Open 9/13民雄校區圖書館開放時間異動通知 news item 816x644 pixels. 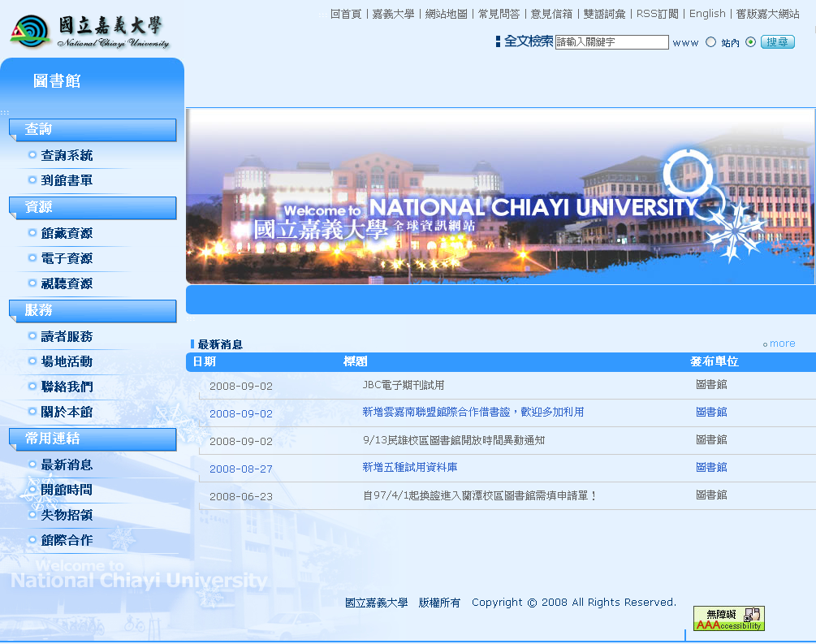click(x=454, y=440)
